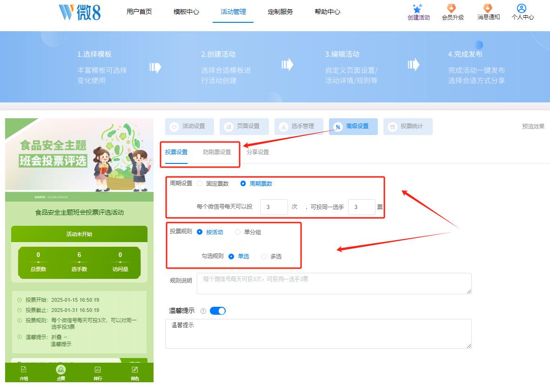The image size is (550, 392).
Task: Click 访问量 counter in preview
Action: tap(120, 262)
